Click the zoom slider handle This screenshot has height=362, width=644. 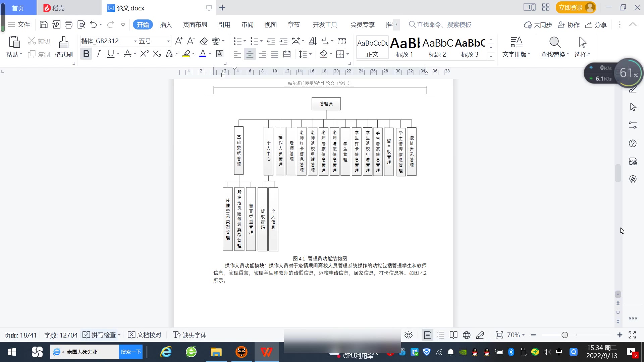tap(565, 335)
